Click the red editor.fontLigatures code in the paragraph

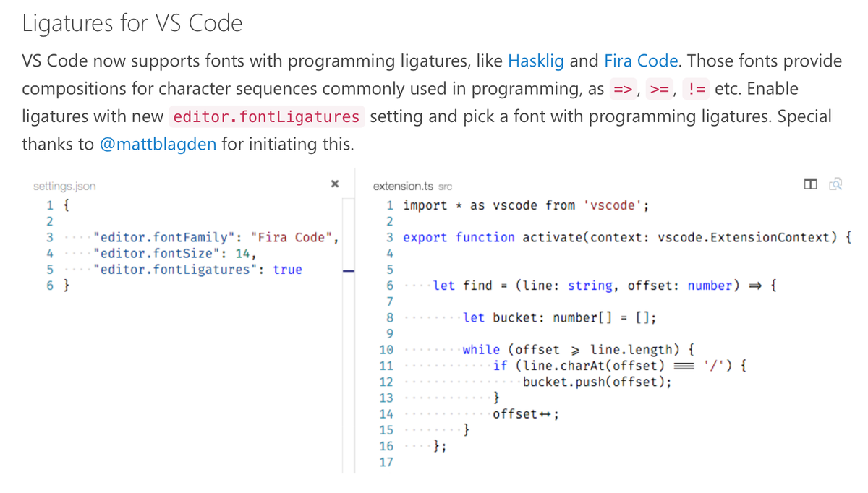tap(267, 116)
